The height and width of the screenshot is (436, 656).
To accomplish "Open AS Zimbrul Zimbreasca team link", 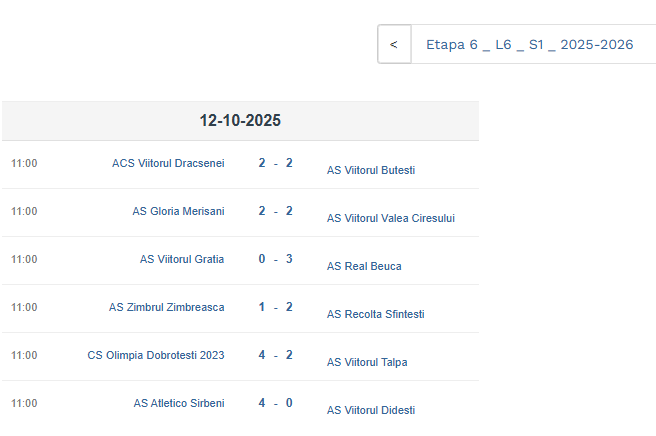I will pyautogui.click(x=166, y=307).
